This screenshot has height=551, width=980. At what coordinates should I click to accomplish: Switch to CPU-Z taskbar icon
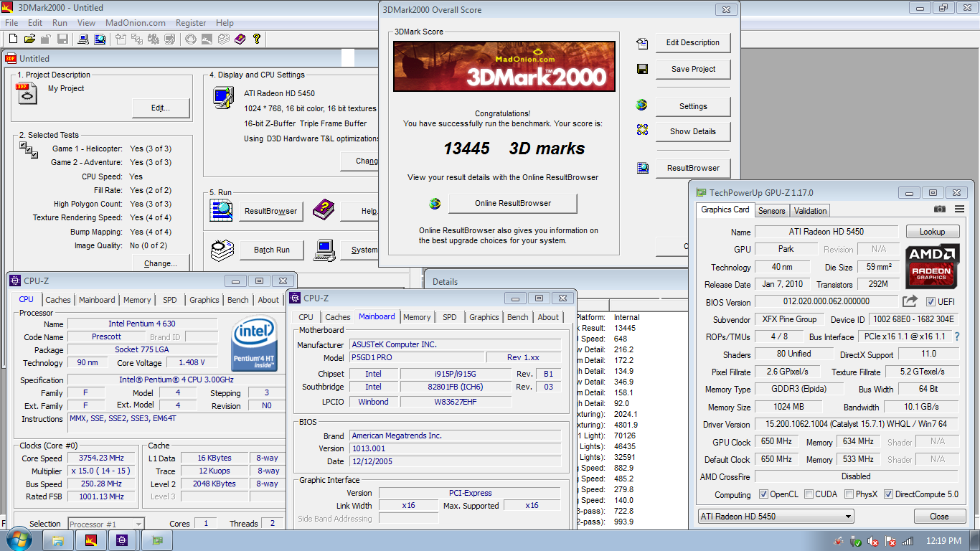[x=124, y=540]
